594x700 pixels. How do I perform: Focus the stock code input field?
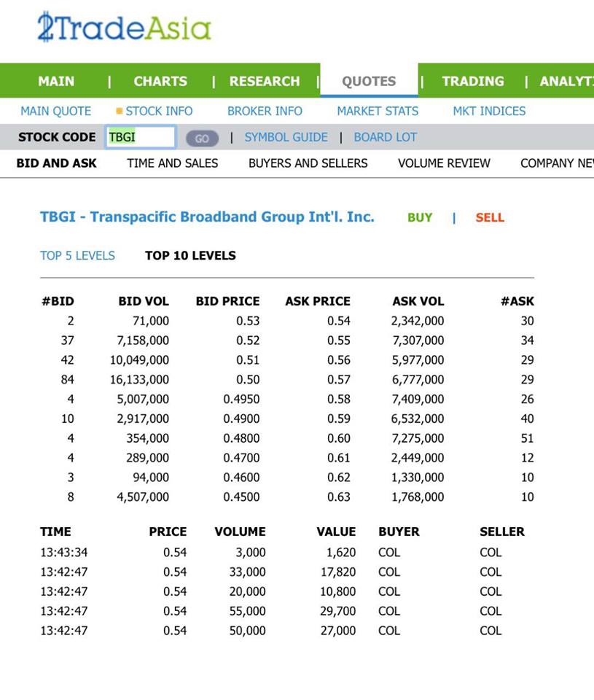pos(140,137)
